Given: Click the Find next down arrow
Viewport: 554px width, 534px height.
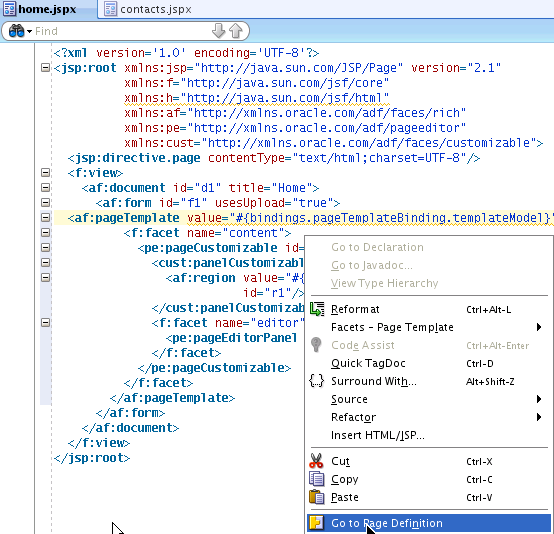Looking at the screenshot, I should click(x=219, y=31).
